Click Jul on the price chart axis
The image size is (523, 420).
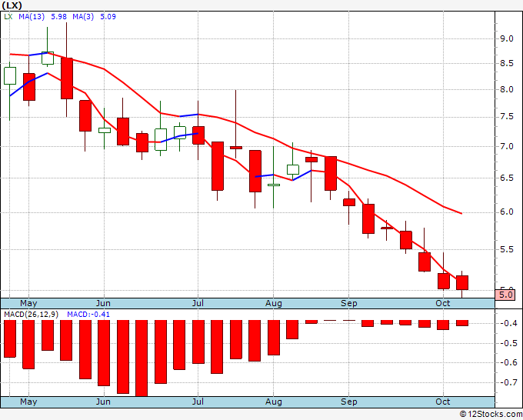pos(198,303)
